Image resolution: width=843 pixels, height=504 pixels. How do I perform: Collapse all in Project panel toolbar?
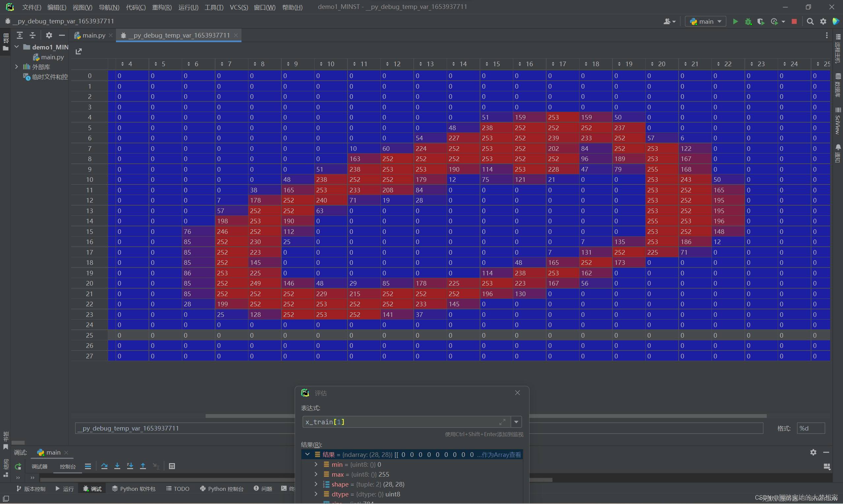pos(33,35)
